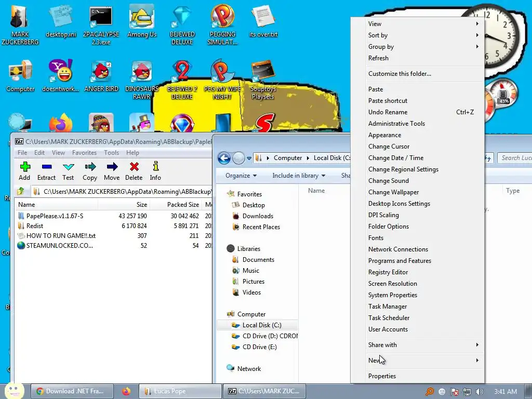Choose Refresh from the context menu
532x399 pixels.
click(424, 58)
